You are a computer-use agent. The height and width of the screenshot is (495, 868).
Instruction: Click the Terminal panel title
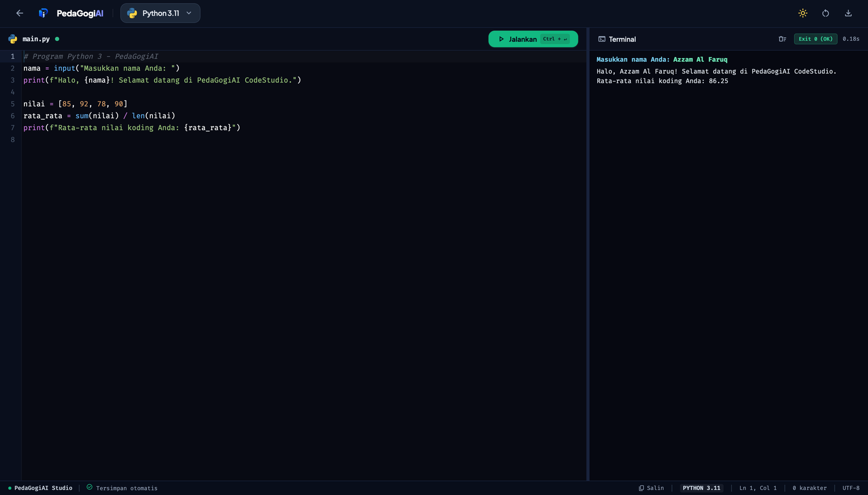(622, 39)
